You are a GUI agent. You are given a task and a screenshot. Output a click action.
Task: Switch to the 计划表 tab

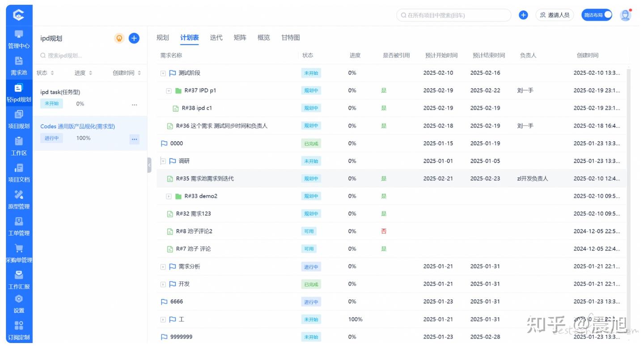click(x=190, y=38)
